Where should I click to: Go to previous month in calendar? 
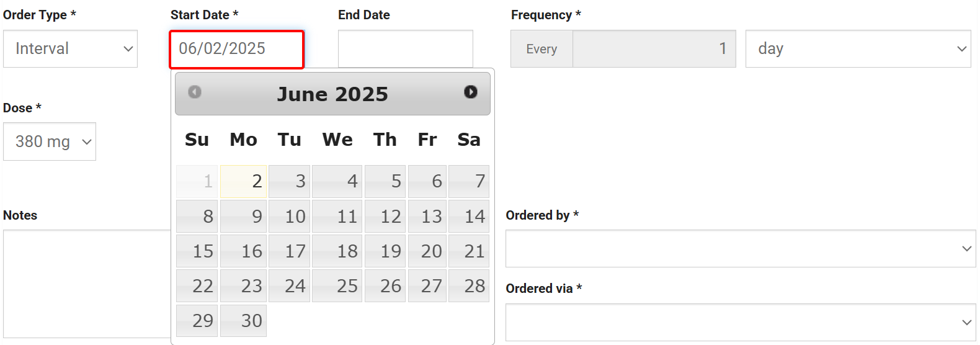195,92
